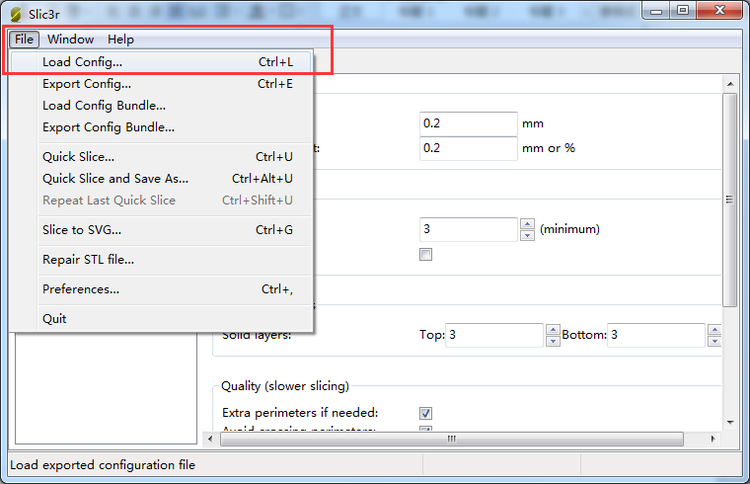Click the vertical scrollbar thumb

click(730, 200)
